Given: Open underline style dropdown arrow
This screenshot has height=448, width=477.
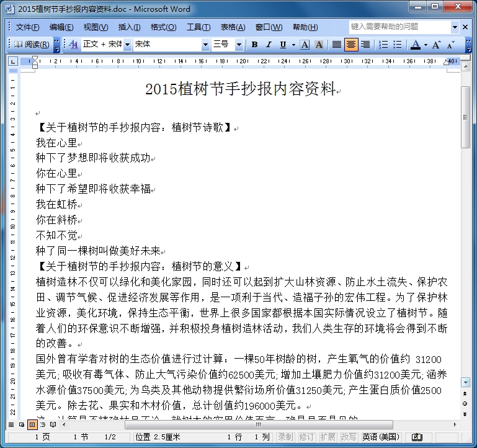Looking at the screenshot, I should coord(293,45).
